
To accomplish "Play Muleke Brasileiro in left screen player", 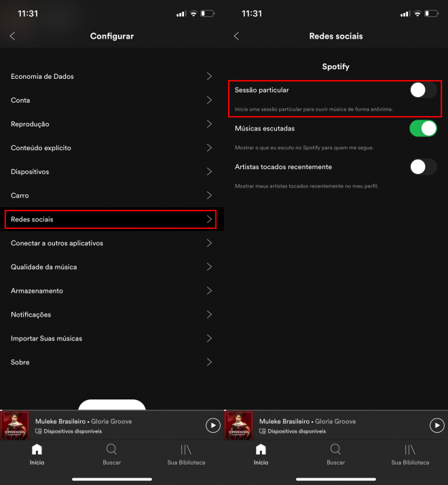I will click(213, 425).
